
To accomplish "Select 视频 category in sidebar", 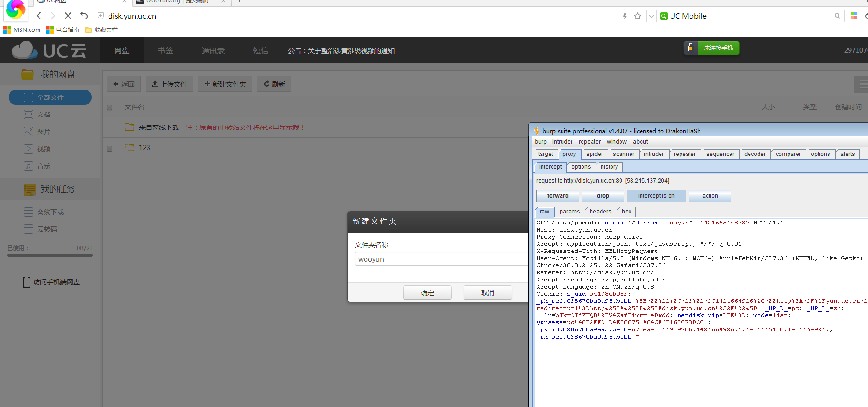I will [37, 149].
